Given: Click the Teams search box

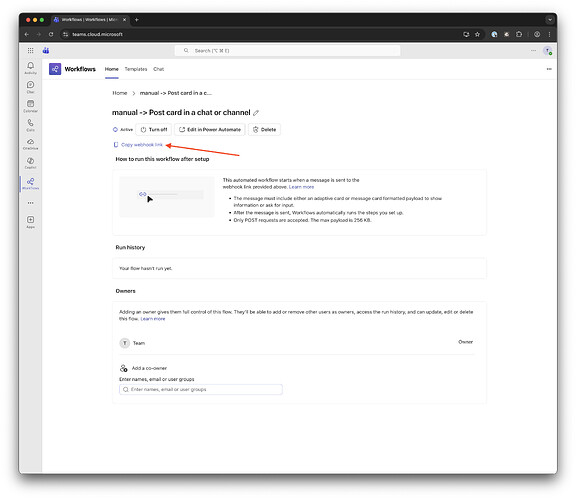Looking at the screenshot, I should [287, 50].
